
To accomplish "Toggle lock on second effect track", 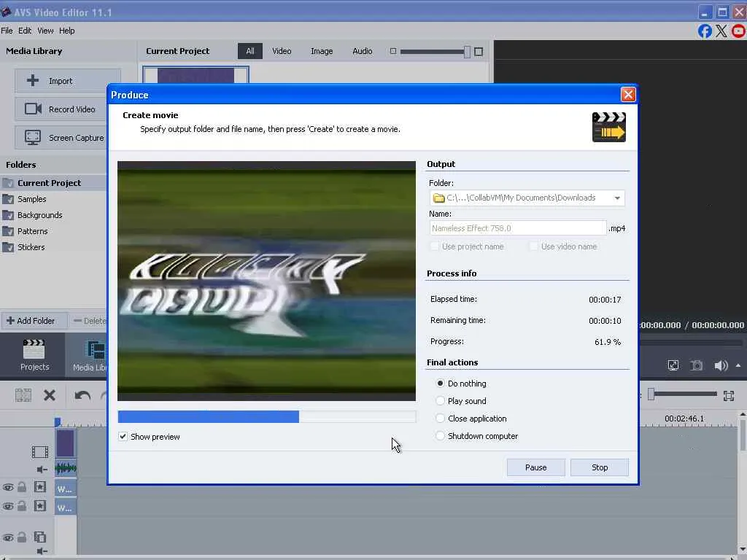I will click(22, 505).
